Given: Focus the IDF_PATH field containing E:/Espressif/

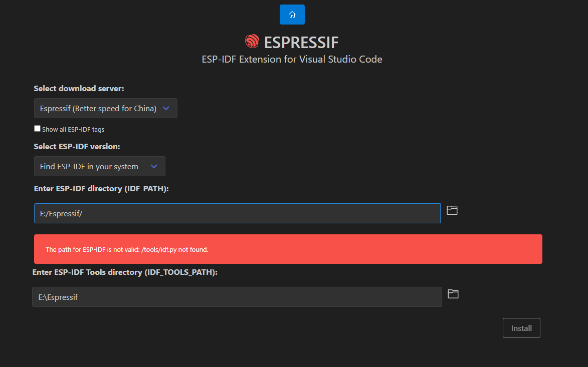Looking at the screenshot, I should click(x=237, y=213).
